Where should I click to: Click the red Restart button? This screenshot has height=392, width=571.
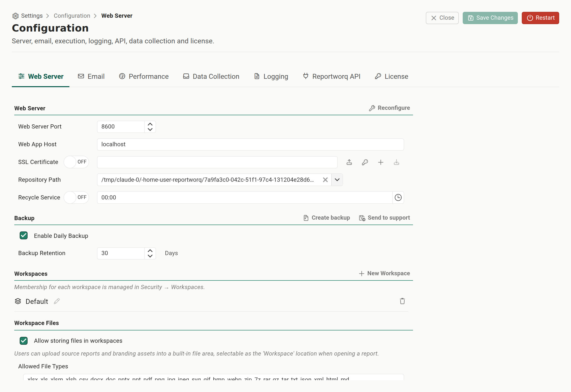point(540,18)
